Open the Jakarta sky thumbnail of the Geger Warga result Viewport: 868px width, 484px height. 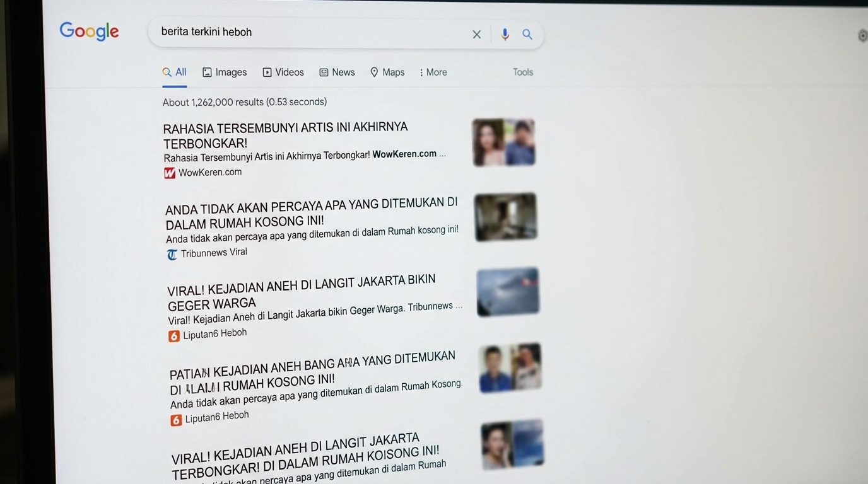[x=508, y=292]
